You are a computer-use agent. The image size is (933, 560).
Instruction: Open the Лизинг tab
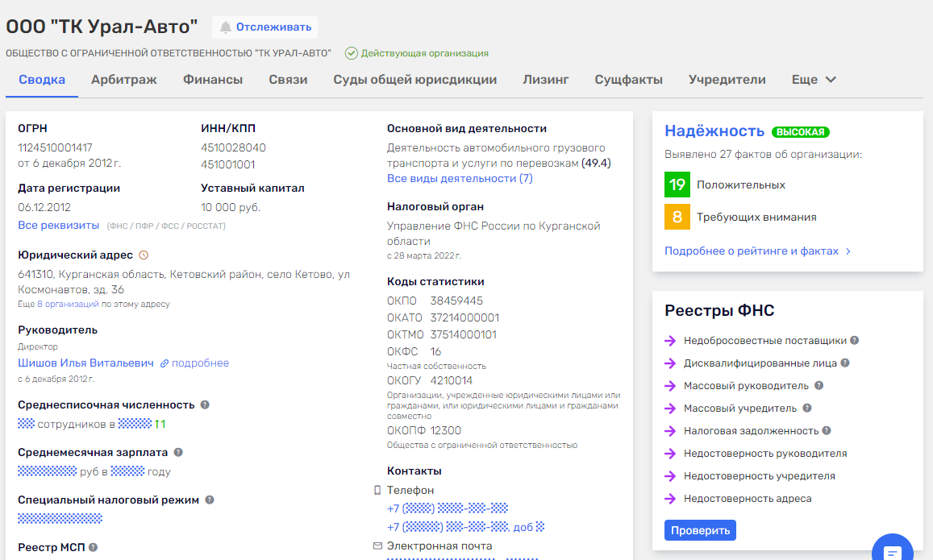[546, 80]
